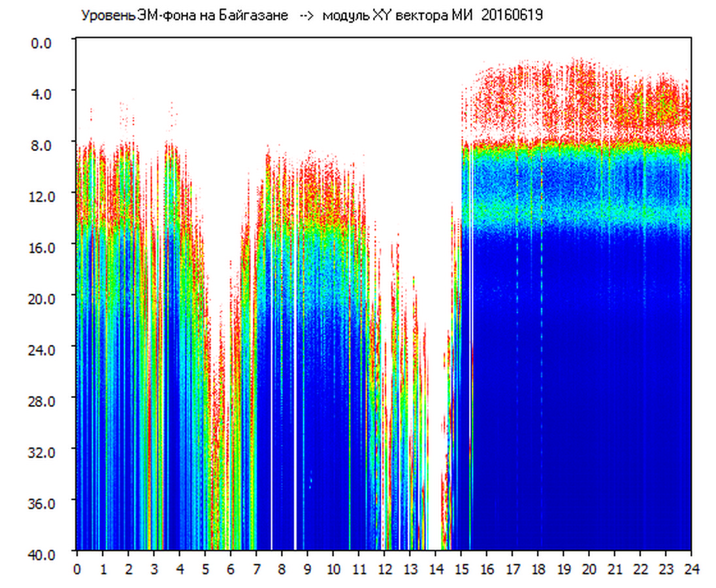Click the arrow symbol in the chart title
The height and width of the screenshot is (588, 716).
tap(306, 15)
